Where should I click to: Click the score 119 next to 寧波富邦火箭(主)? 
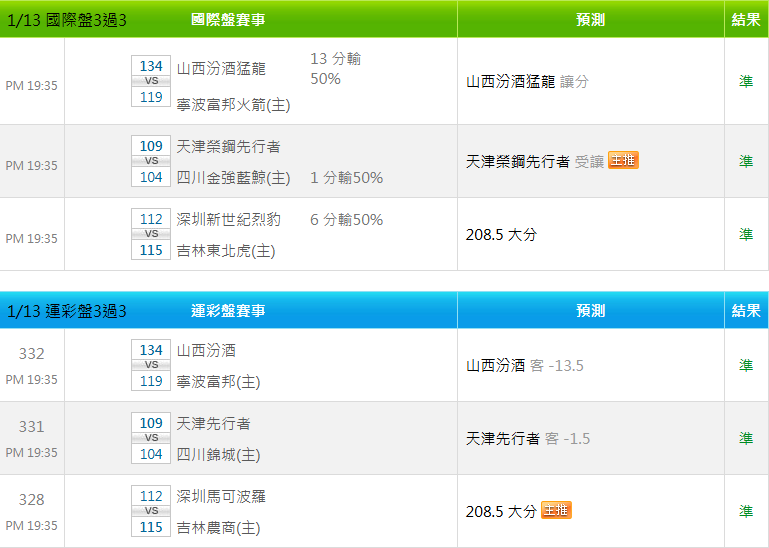point(151,97)
